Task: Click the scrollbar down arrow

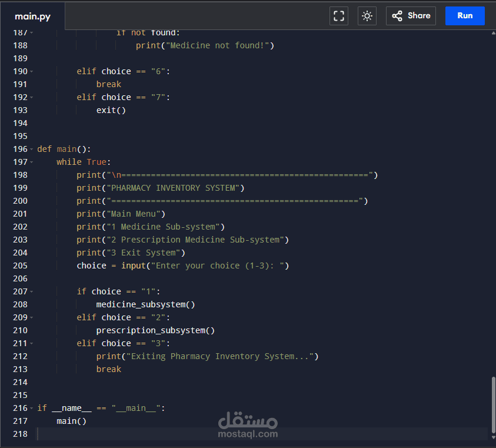Action: (x=494, y=437)
